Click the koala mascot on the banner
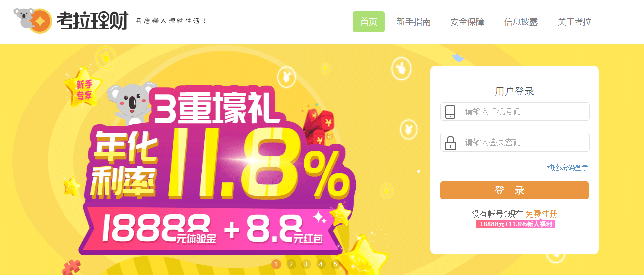Viewport: 644px width, 275px height. [131, 105]
